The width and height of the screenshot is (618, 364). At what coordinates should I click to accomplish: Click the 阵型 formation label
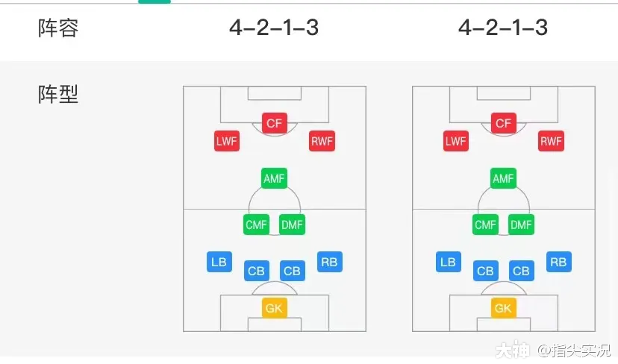coord(58,95)
